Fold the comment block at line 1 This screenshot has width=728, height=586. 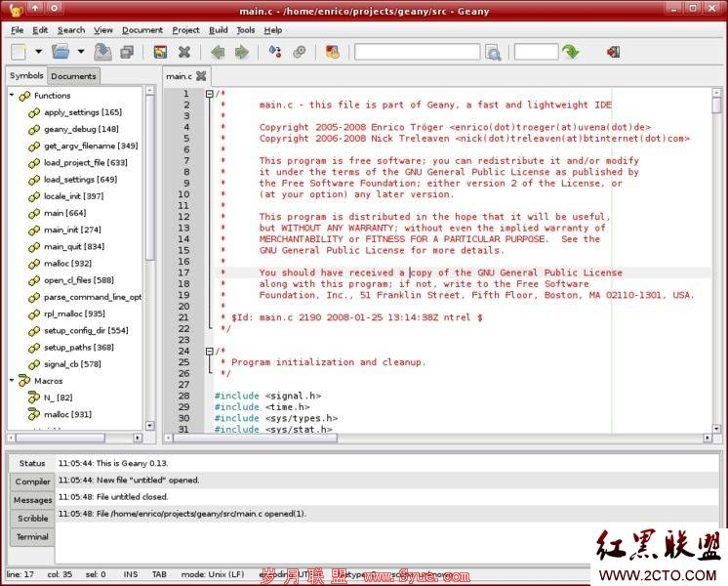coord(210,94)
